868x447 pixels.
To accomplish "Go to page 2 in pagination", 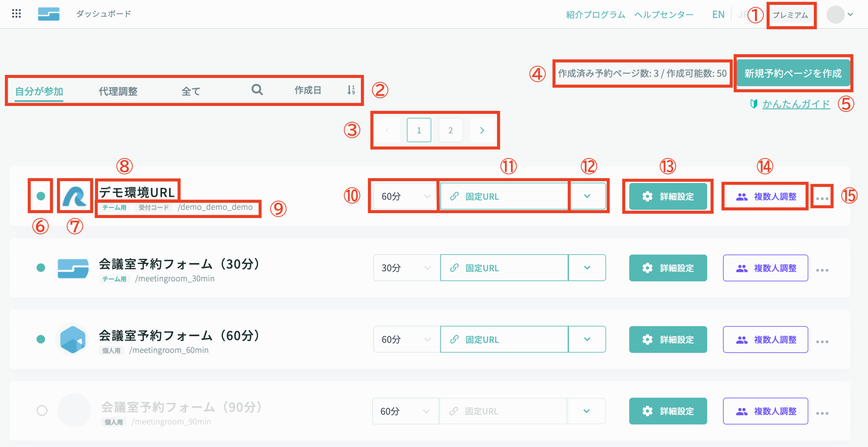I will tap(450, 130).
